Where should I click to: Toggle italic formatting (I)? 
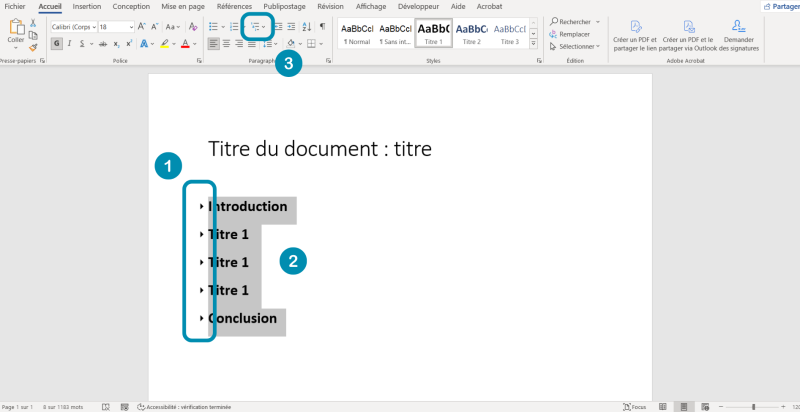pos(67,44)
